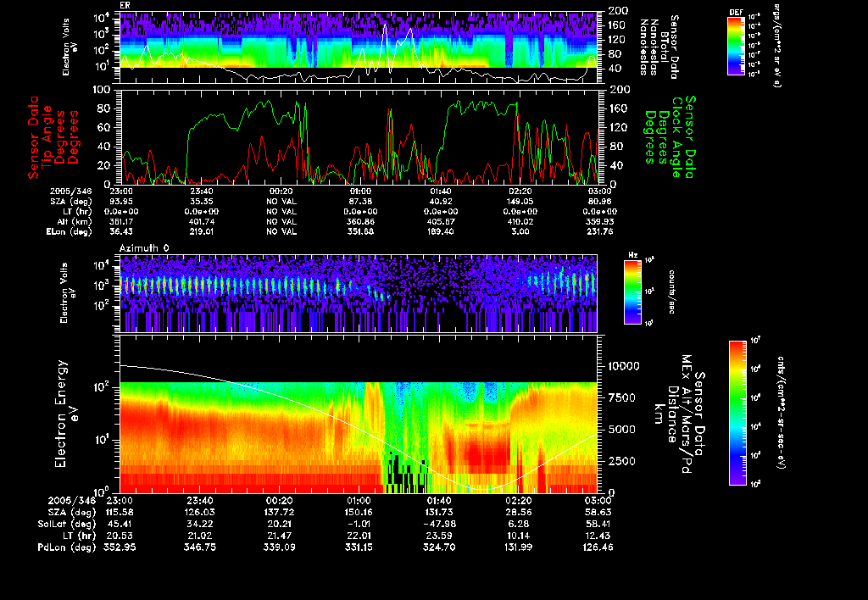Click the SZA value '35.35'

[202, 202]
